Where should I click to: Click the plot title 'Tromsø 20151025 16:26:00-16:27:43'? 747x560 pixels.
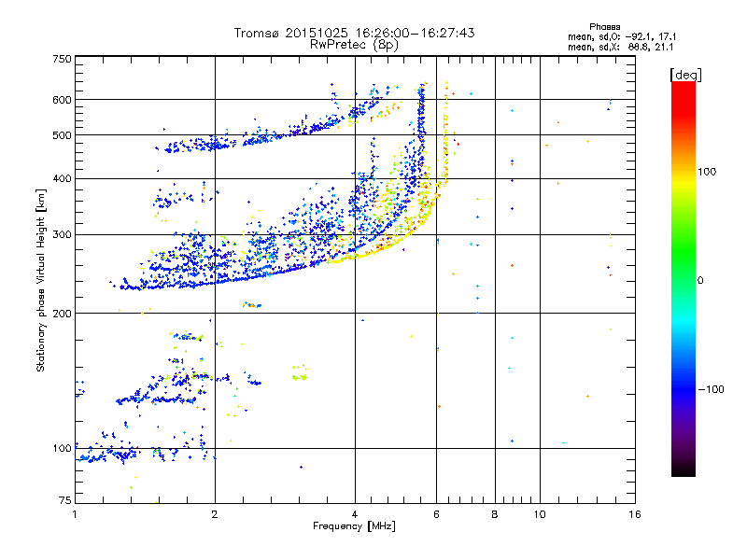[354, 33]
